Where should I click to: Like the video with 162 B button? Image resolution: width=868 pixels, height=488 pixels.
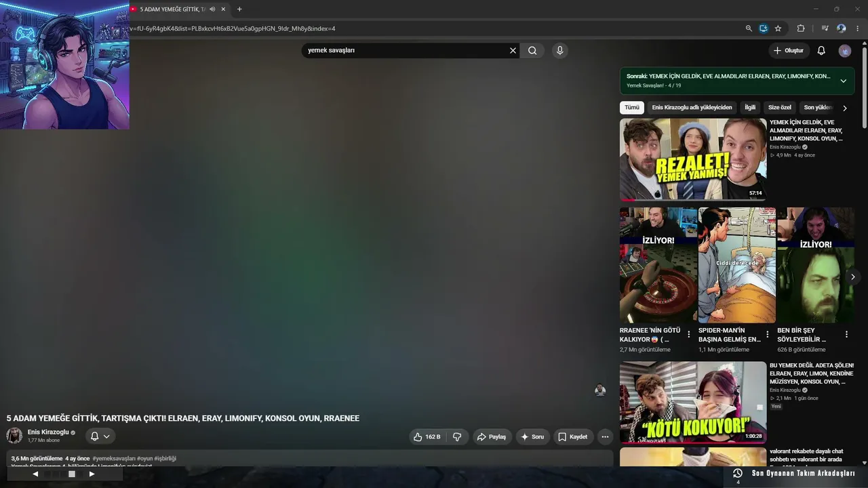[x=427, y=437]
